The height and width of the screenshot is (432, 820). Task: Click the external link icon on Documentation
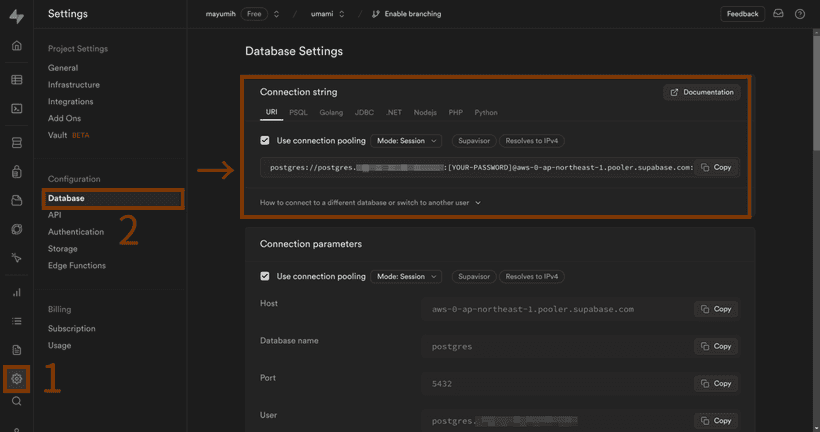[674, 93]
